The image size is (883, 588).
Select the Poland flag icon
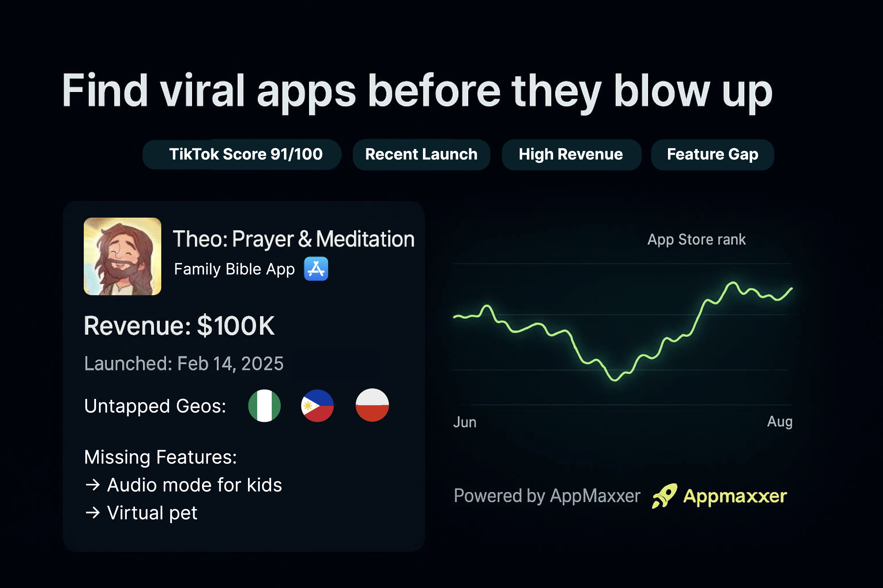pos(372,405)
